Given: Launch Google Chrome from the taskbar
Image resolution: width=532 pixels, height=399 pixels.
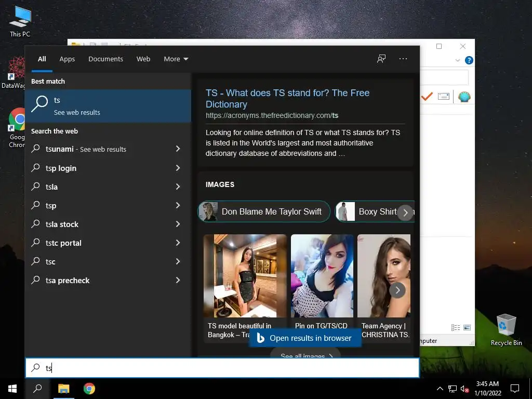Looking at the screenshot, I should [x=89, y=389].
